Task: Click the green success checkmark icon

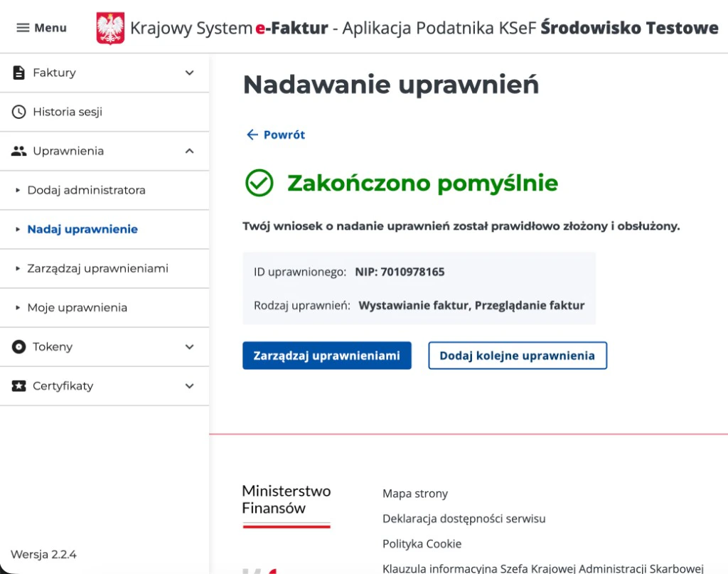Action: (x=259, y=183)
